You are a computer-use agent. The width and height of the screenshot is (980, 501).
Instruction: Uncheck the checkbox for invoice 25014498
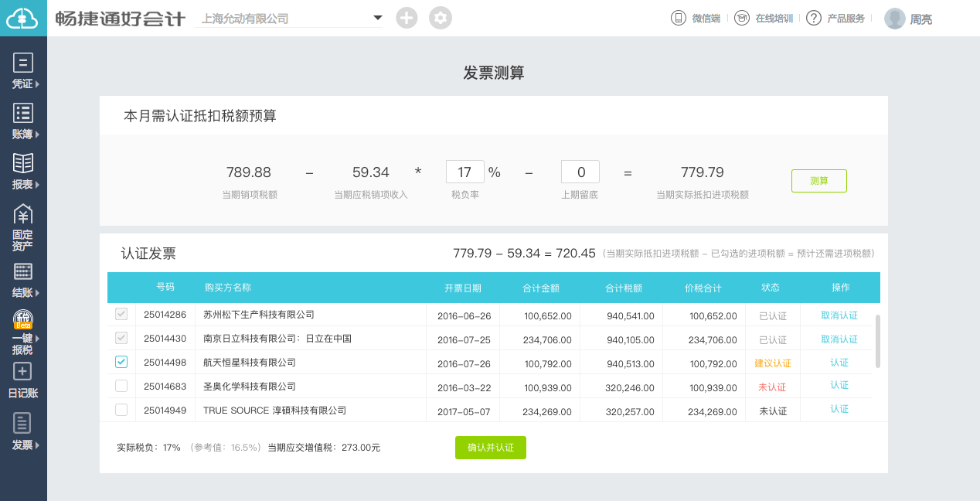[x=121, y=362]
